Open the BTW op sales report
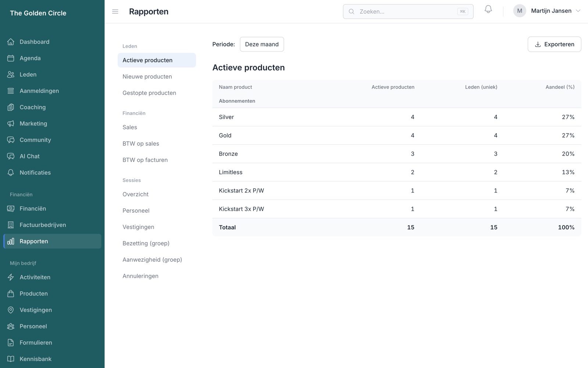Image resolution: width=588 pixels, height=368 pixels. click(x=157, y=144)
